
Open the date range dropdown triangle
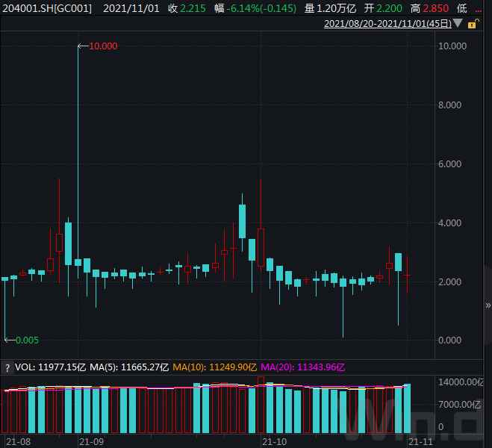[458, 24]
